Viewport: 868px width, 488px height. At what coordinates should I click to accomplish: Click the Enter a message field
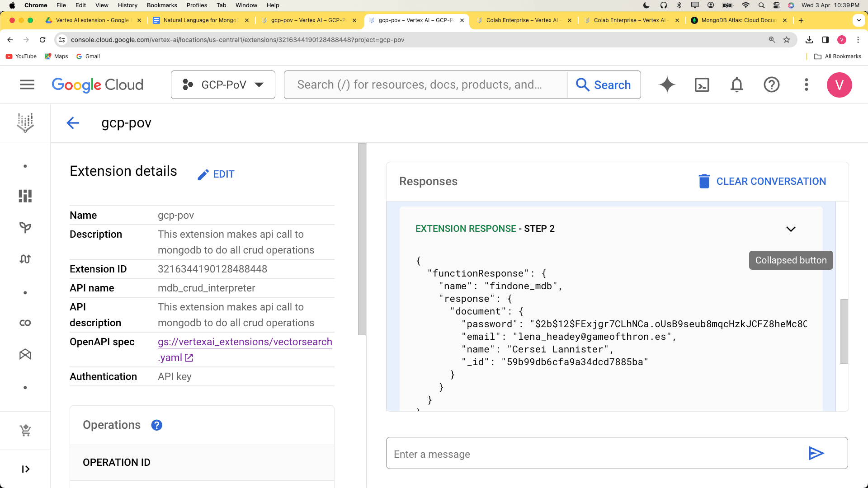(597, 453)
